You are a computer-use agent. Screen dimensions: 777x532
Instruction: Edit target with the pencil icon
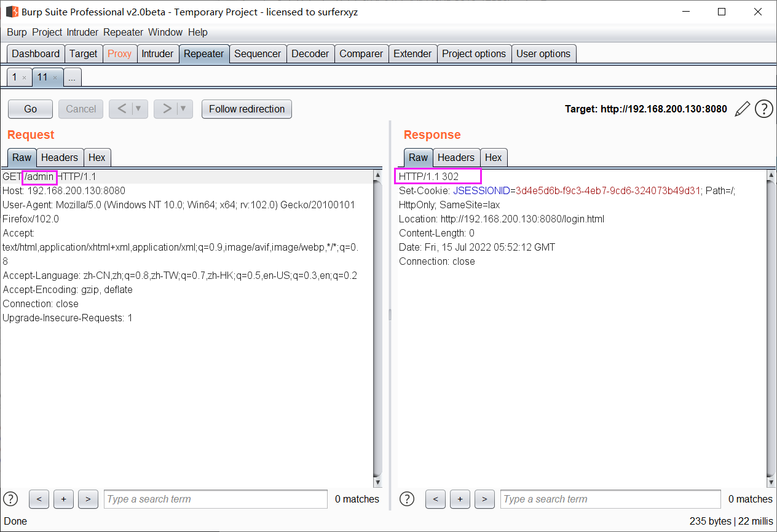tap(743, 109)
